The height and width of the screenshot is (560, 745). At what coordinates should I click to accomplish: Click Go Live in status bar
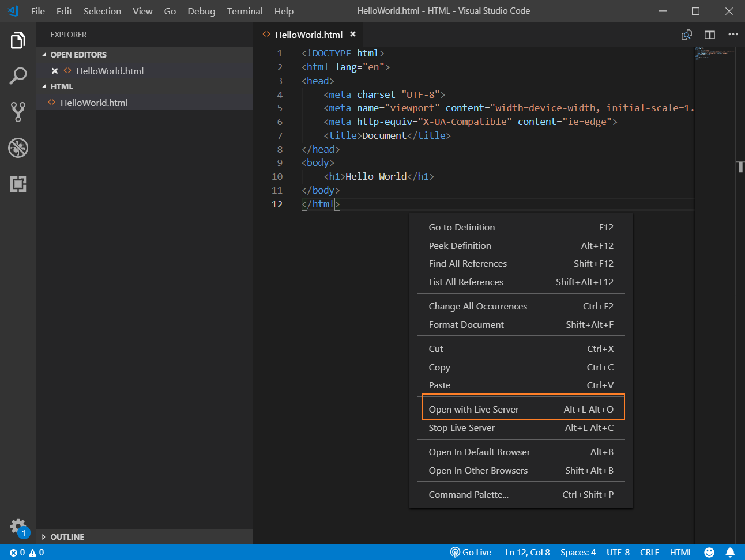[x=471, y=553]
